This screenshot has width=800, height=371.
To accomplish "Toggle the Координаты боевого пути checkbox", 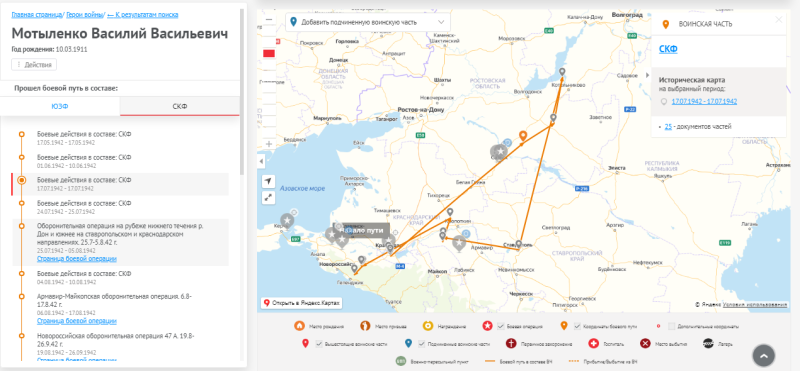I will click(x=578, y=326).
